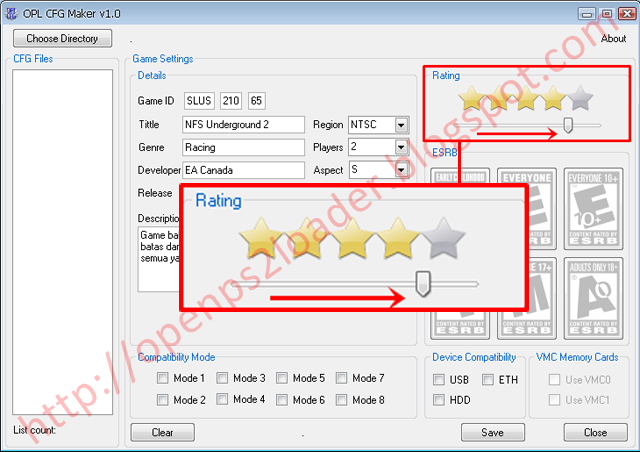The image size is (640, 452).
Task: Maximize the OPL CFG Maker window
Action: pos(607,14)
